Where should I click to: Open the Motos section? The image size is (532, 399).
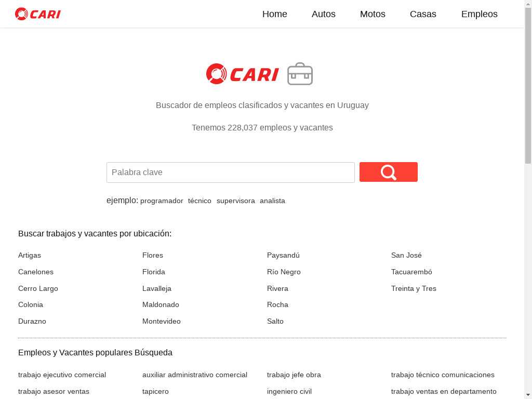[373, 14]
